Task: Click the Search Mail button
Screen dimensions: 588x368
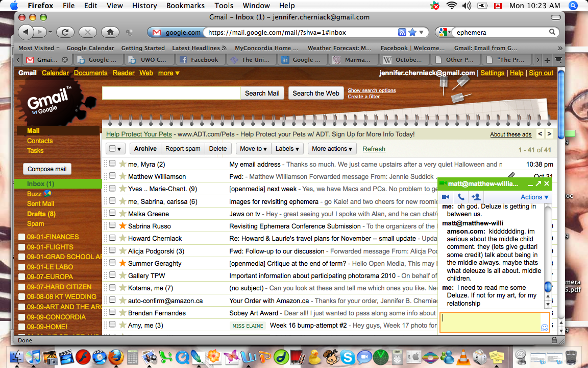Action: point(262,93)
